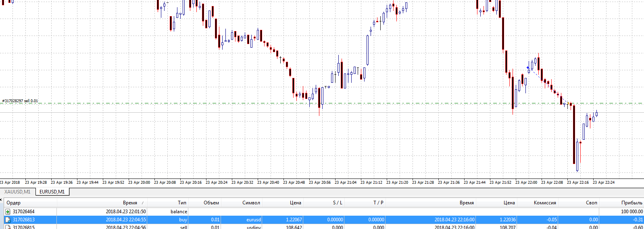Viewport: 644px width, 229px height.
Task: Click the open time 2018.04.23 22:04:55 of 317026813
Action: (x=126, y=220)
